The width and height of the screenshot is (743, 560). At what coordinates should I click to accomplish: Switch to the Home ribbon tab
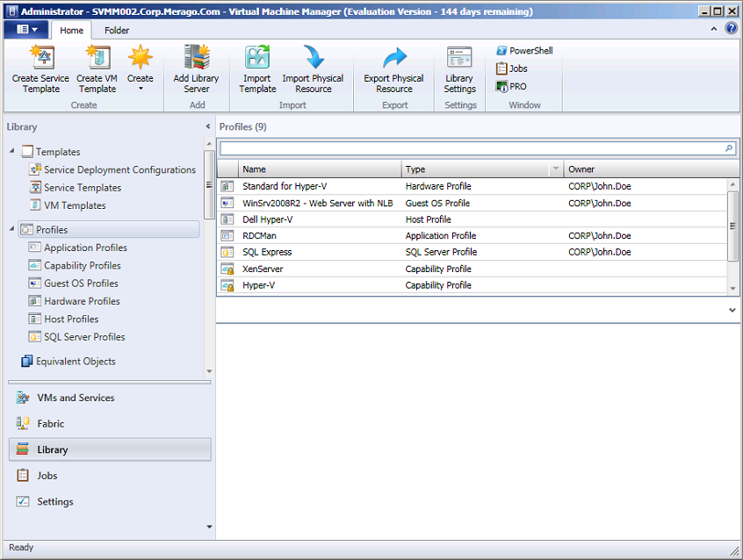71,31
